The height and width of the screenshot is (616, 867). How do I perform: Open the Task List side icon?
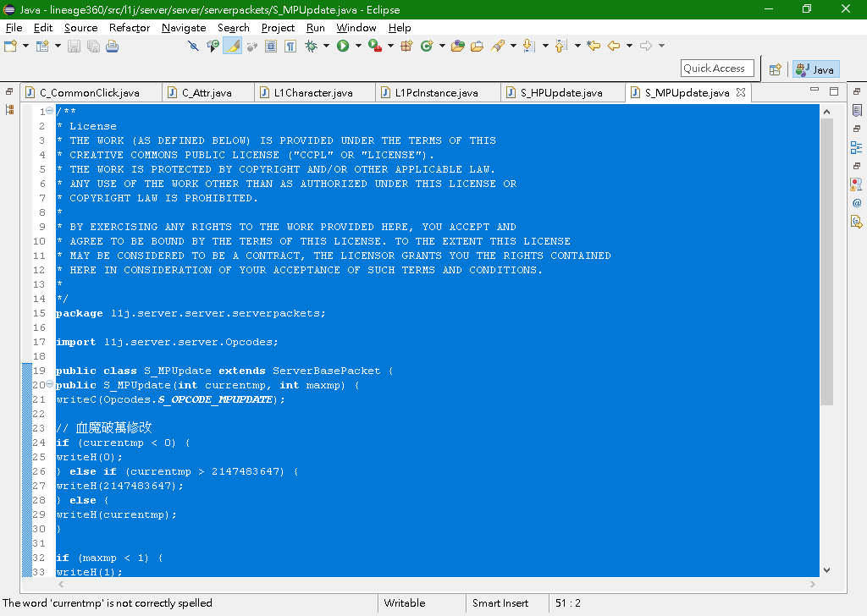click(857, 111)
